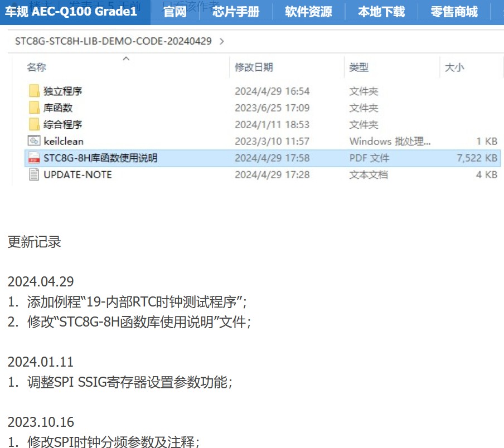Open the 软件资源 navigation tab
Screen dimensions: 504x448
coord(308,12)
